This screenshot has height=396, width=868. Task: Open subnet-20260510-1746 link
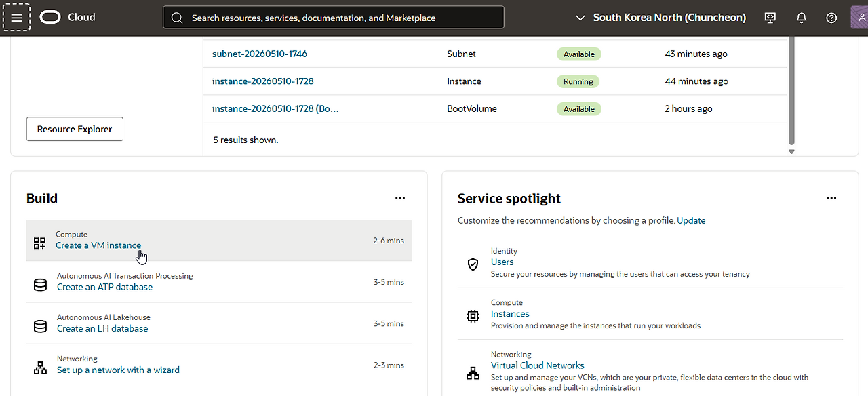tap(260, 54)
